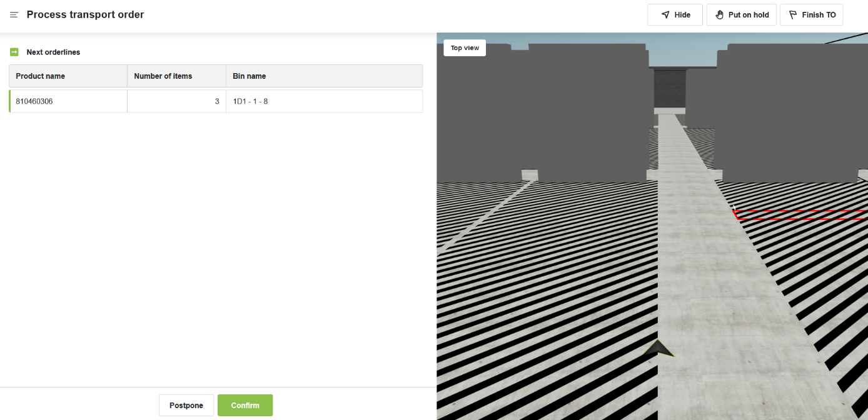Click the Product name column header

click(68, 76)
